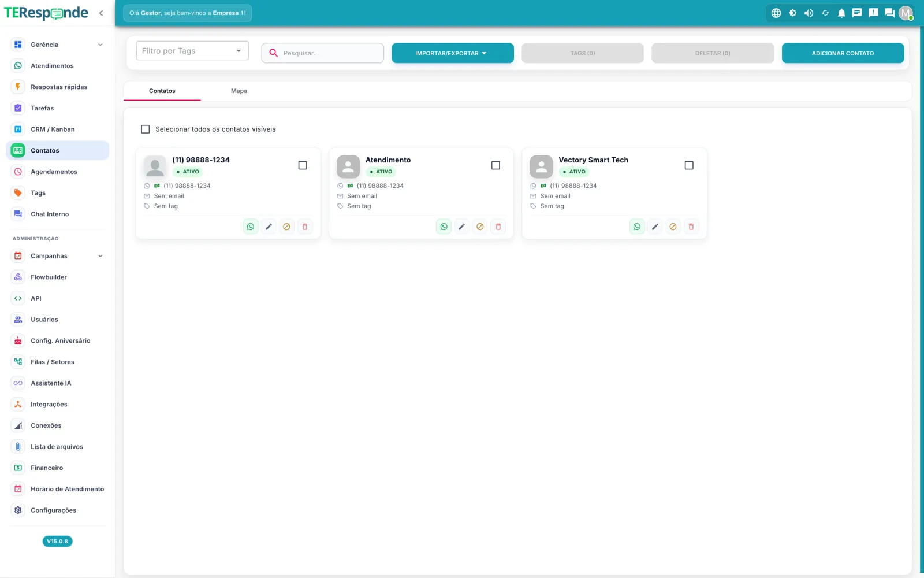Viewport: 924px width, 578px height.
Task: Block the (11) 98888-1234 named contact
Action: (286, 227)
